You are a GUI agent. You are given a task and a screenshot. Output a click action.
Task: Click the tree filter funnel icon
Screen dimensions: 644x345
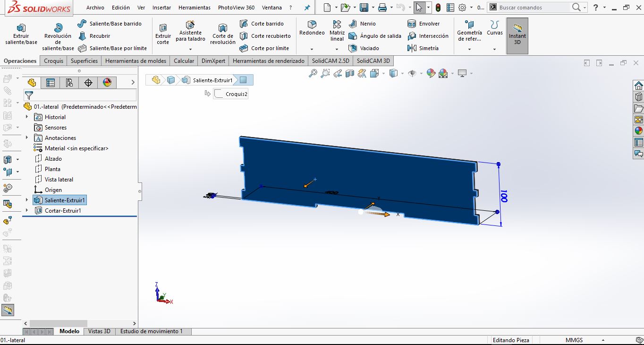point(29,95)
